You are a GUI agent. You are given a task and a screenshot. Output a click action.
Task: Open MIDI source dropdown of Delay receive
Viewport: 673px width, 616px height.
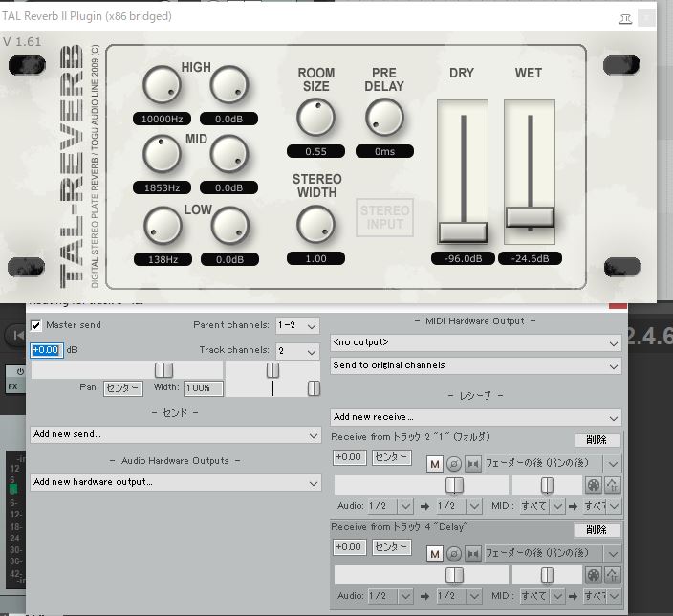542,596
